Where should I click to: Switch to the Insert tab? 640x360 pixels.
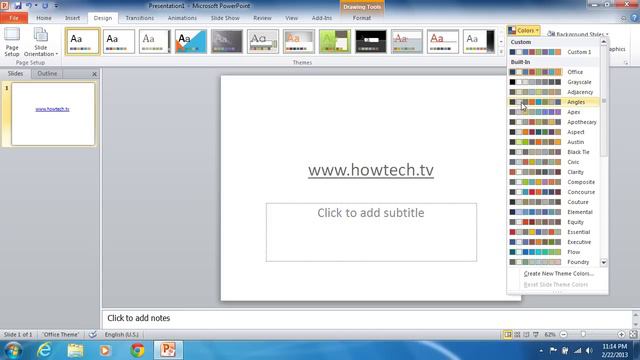pos(72,18)
